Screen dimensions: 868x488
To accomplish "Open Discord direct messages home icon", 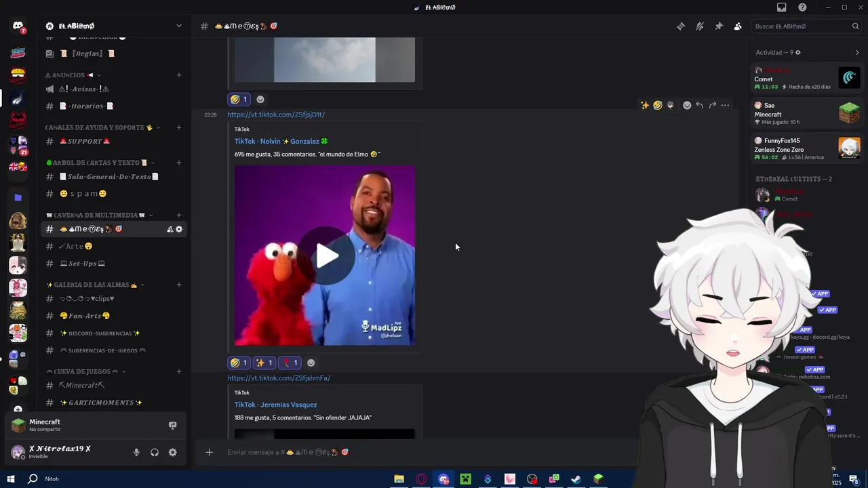I will point(18,26).
